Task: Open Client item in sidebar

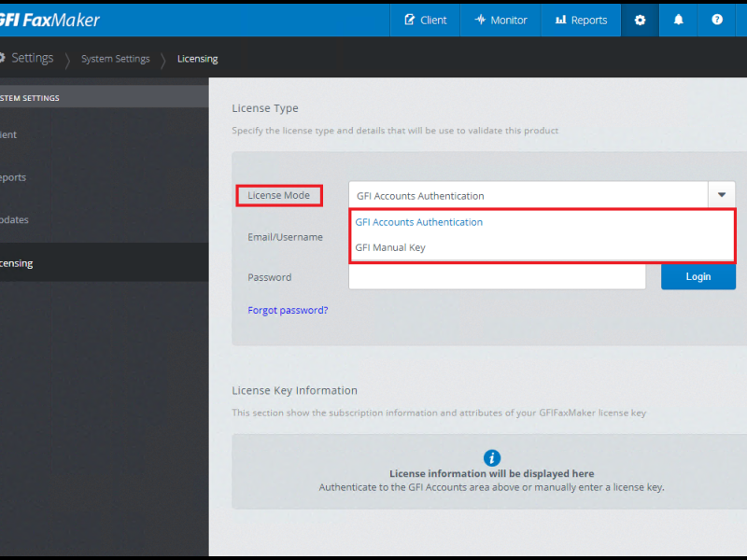Action: (x=104, y=134)
